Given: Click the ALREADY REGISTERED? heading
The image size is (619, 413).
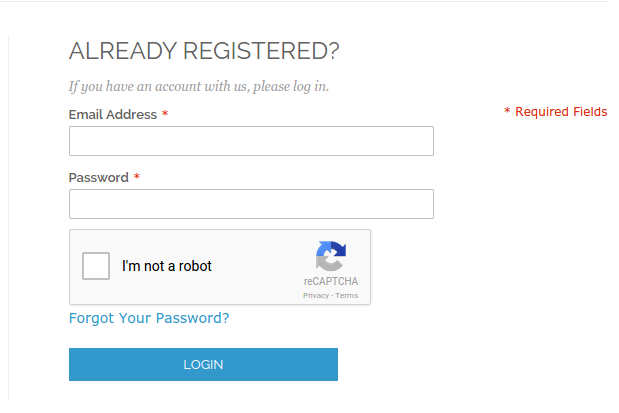Looking at the screenshot, I should pos(204,51).
